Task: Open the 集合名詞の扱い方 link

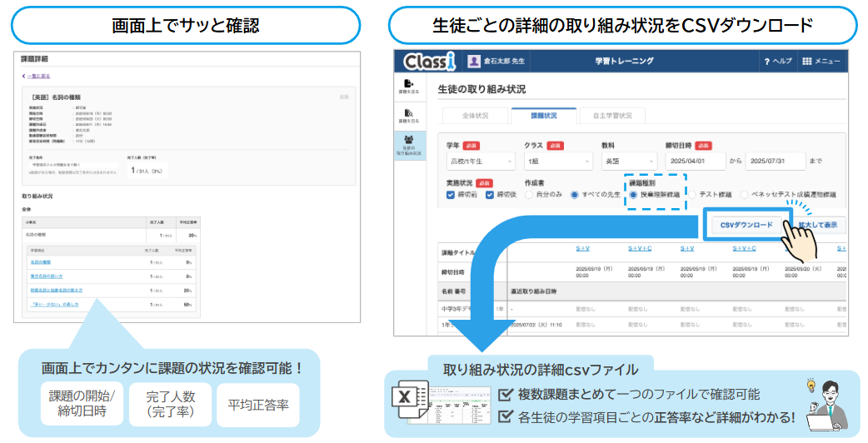Action: pyautogui.click(x=47, y=276)
